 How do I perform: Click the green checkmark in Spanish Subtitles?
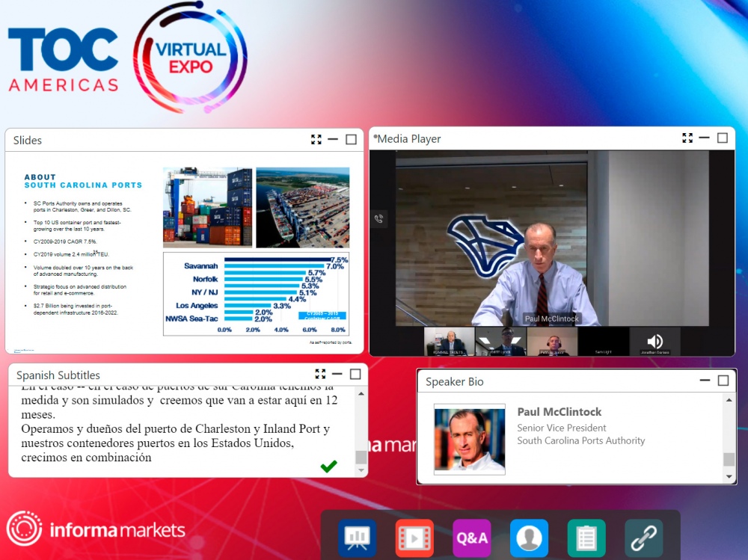pos(328,466)
